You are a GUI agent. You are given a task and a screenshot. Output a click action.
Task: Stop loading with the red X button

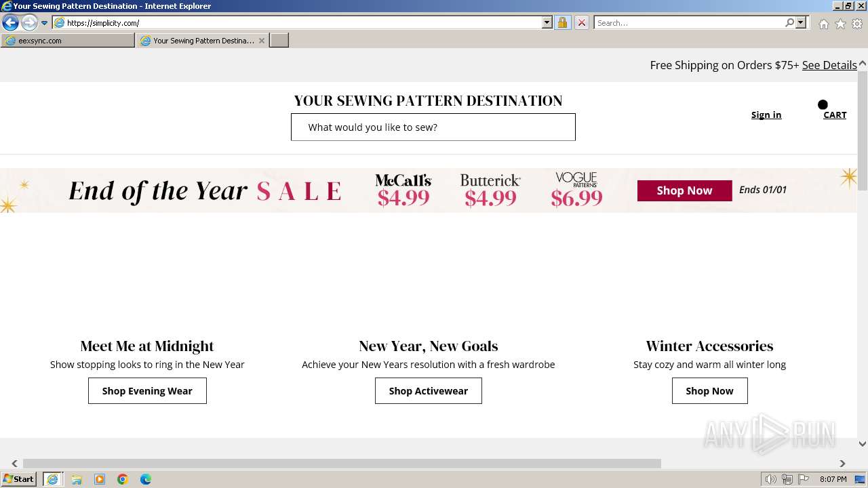click(581, 22)
